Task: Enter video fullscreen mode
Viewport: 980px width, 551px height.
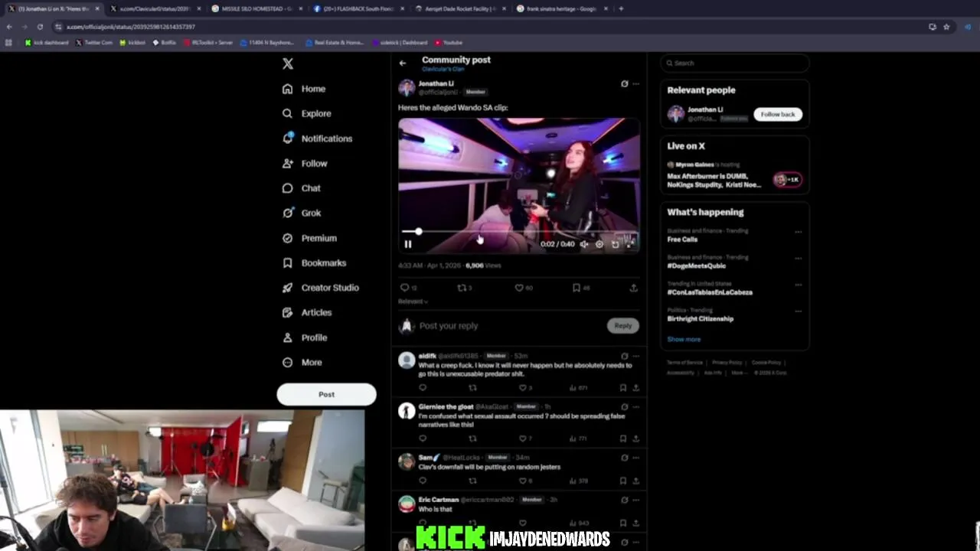Action: [630, 244]
